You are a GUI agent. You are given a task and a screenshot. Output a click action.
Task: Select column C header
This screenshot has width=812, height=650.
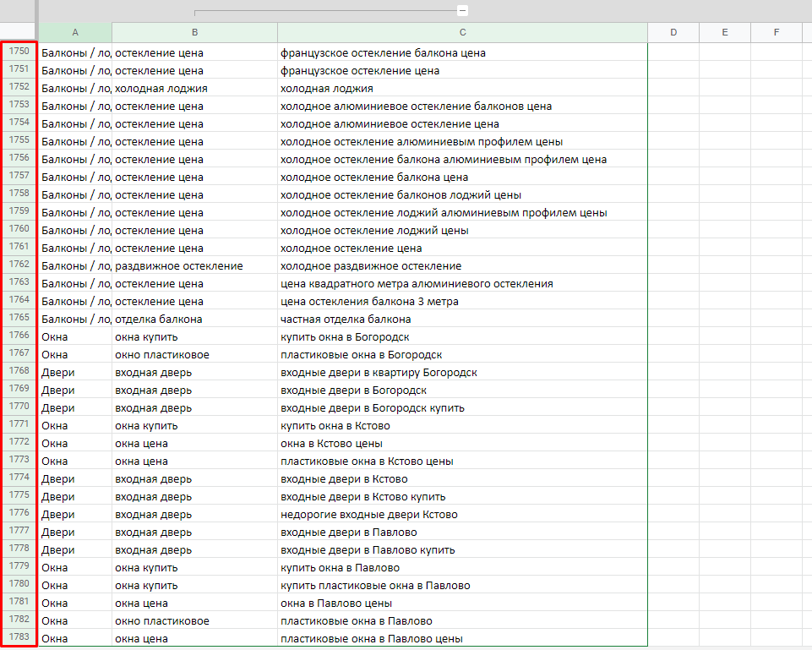click(462, 32)
